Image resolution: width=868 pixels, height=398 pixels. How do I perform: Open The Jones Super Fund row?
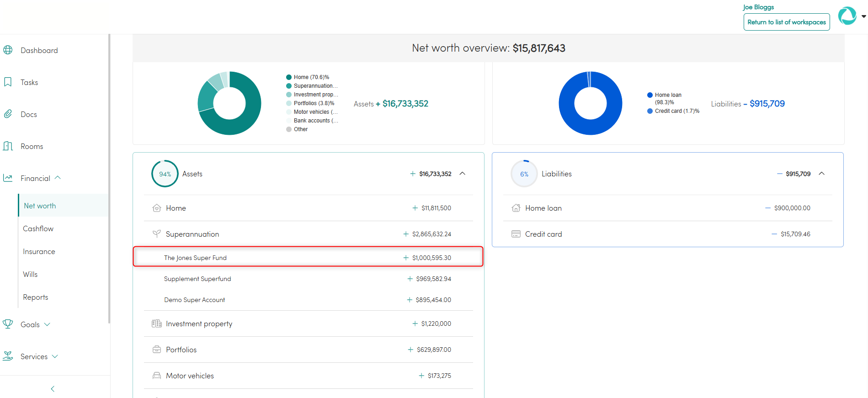click(x=308, y=258)
